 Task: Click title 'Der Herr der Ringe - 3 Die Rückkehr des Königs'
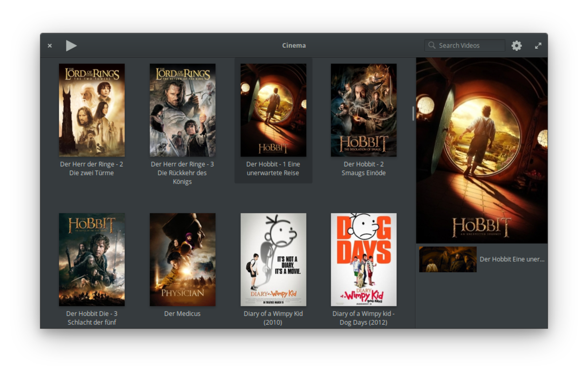pyautogui.click(x=183, y=173)
